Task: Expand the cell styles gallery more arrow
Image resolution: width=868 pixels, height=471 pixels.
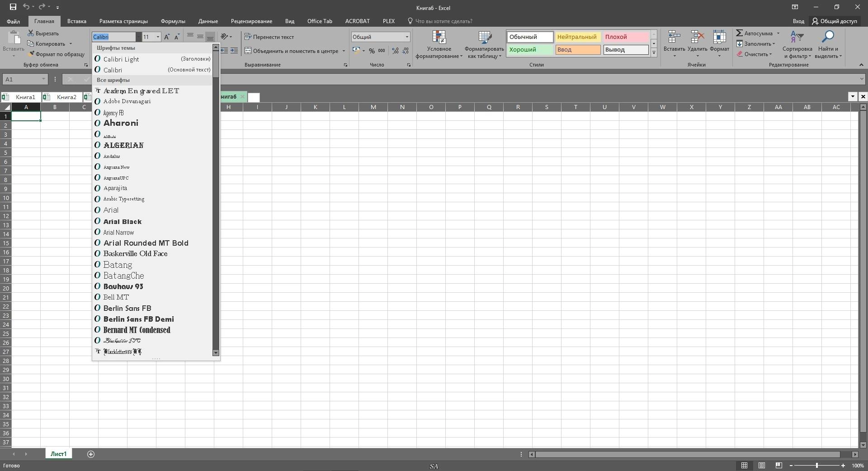Action: click(x=654, y=52)
